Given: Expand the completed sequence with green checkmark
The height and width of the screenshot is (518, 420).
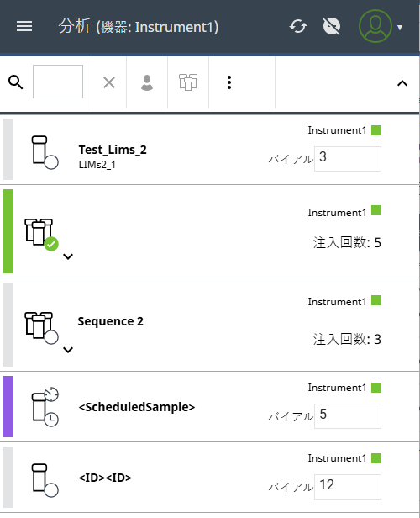Looking at the screenshot, I should coord(68,256).
